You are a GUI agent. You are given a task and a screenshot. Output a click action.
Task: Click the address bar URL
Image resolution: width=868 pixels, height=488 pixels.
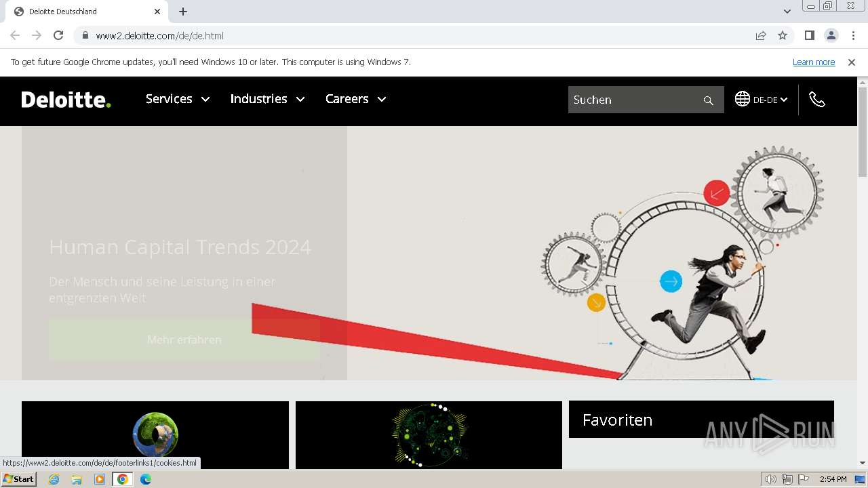159,36
